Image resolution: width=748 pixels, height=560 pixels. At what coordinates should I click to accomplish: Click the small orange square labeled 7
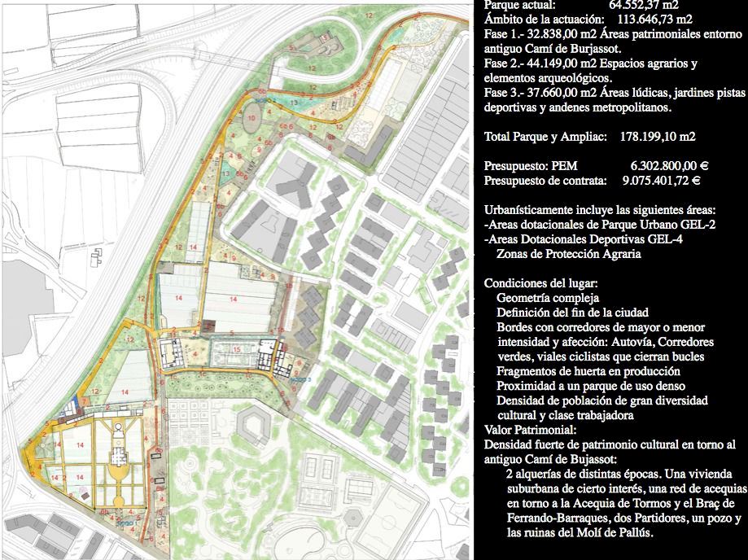click(x=84, y=403)
